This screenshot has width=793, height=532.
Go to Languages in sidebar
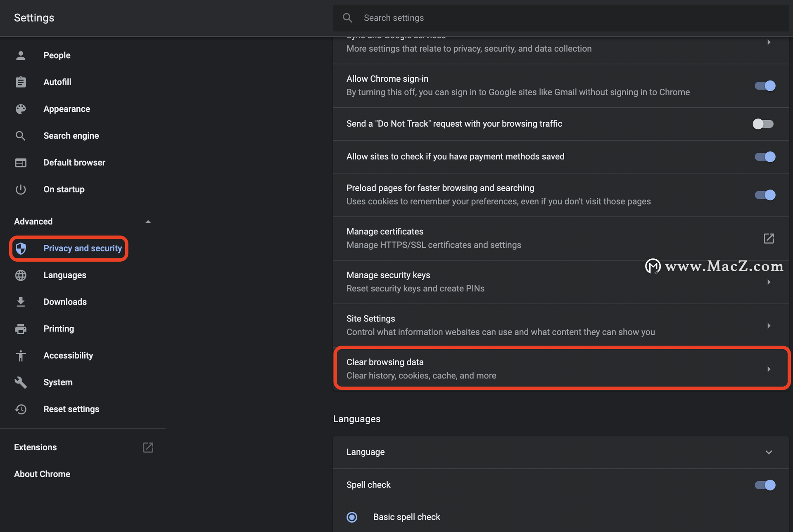[x=65, y=275]
